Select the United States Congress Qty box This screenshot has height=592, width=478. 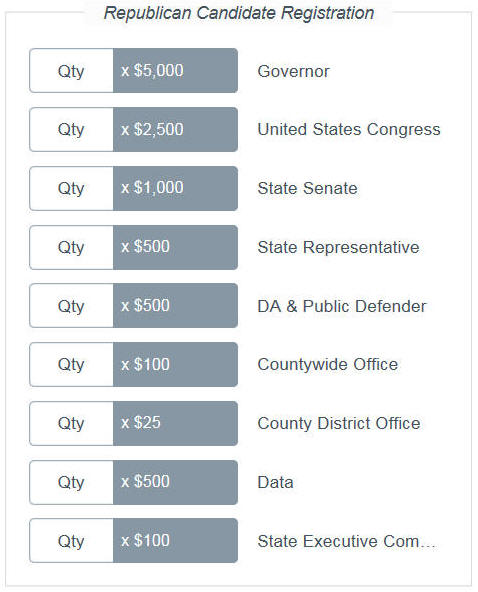tap(71, 130)
